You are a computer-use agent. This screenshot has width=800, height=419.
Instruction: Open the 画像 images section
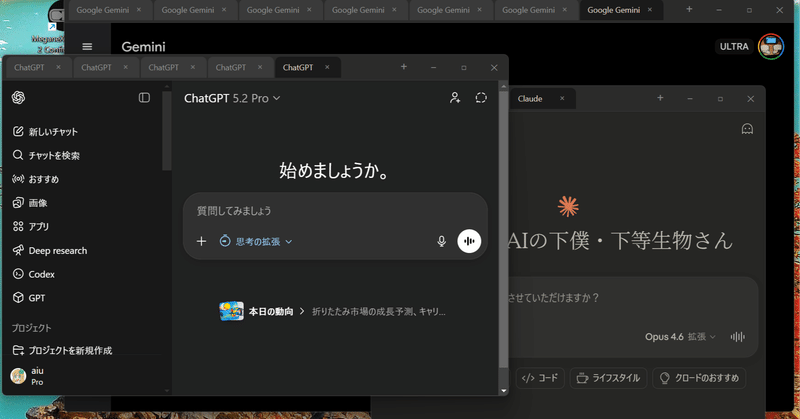click(x=30, y=203)
